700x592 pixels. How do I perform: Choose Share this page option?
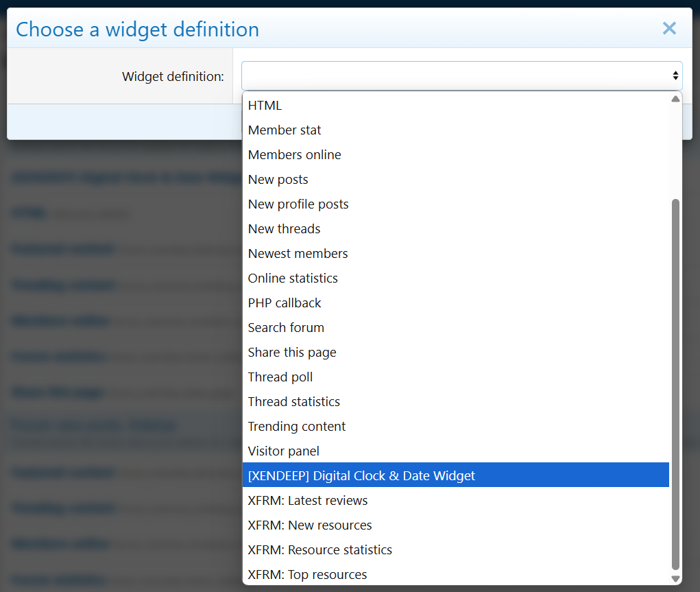click(292, 353)
